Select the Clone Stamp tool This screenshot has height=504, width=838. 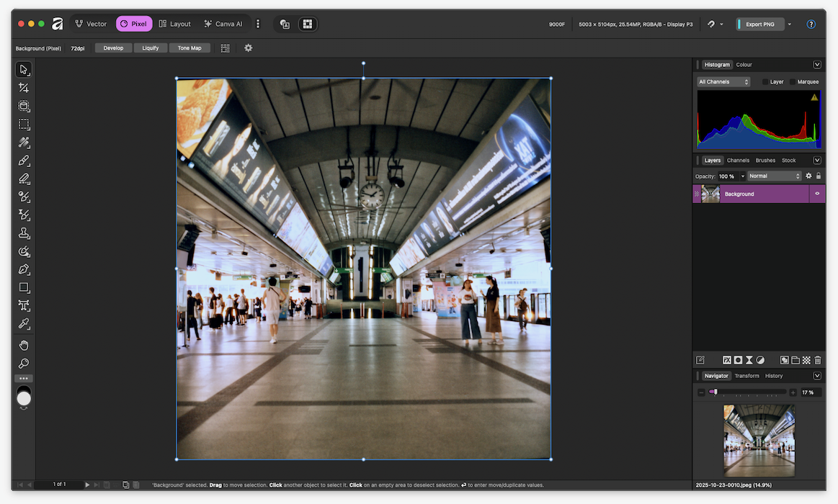(24, 233)
